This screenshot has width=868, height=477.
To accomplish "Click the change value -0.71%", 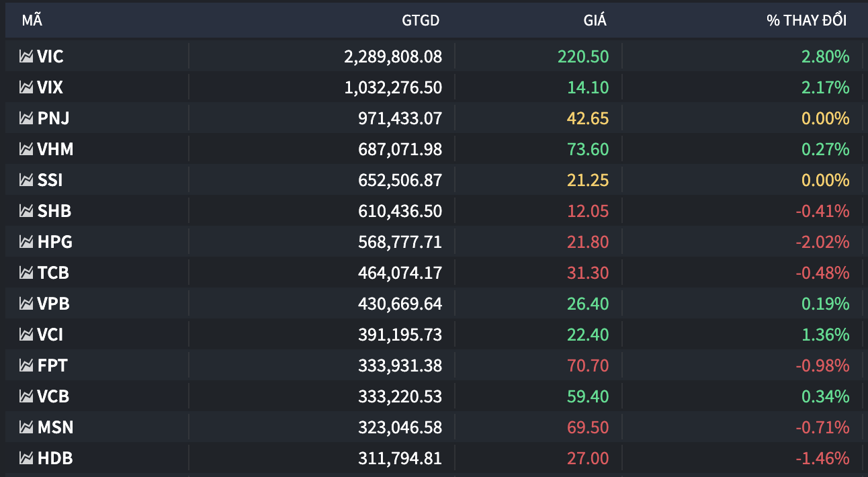I will tap(823, 427).
